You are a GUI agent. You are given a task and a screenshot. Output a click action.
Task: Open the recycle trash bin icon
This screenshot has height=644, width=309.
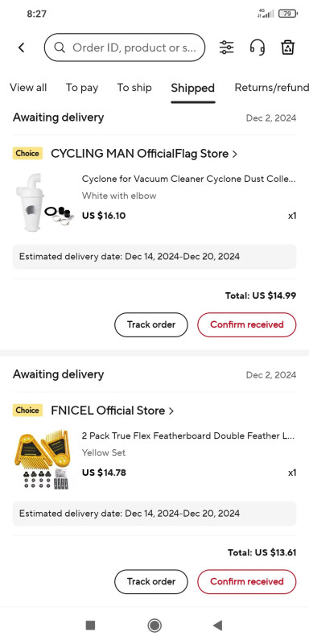pyautogui.click(x=288, y=47)
